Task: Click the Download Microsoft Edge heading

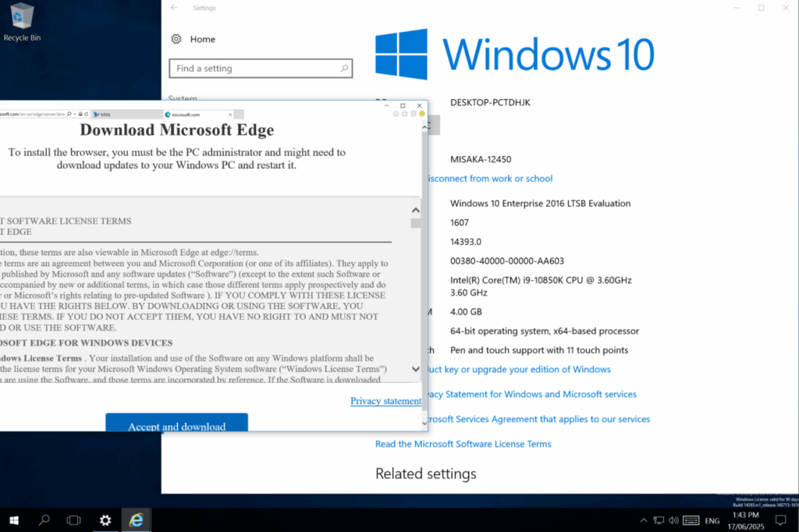Action: 177,130
